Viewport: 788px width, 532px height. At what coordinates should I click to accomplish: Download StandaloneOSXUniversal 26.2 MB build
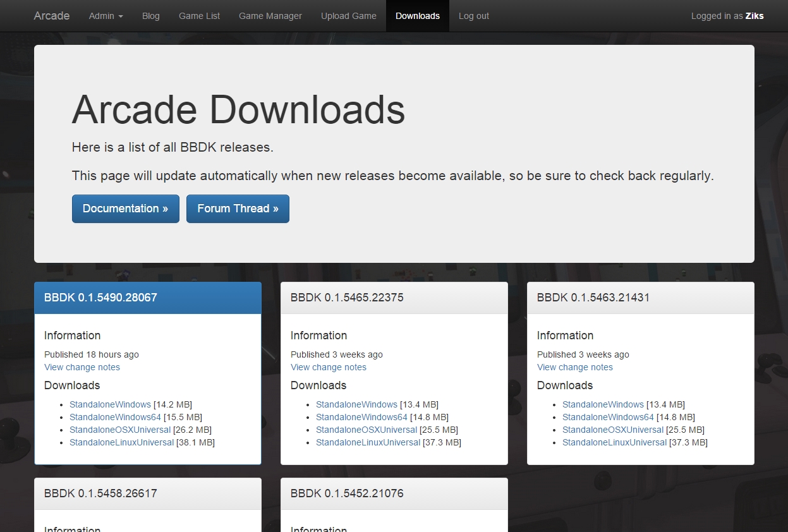pyautogui.click(x=120, y=430)
